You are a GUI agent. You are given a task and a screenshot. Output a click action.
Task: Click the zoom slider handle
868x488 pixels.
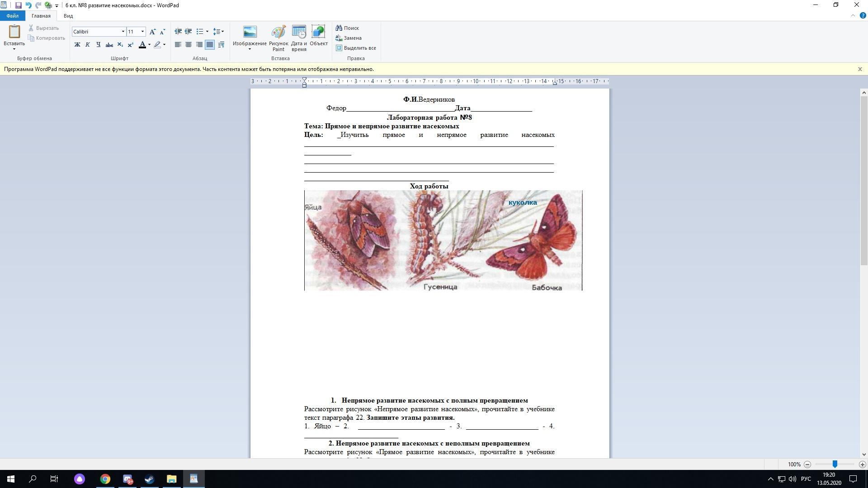(x=835, y=464)
